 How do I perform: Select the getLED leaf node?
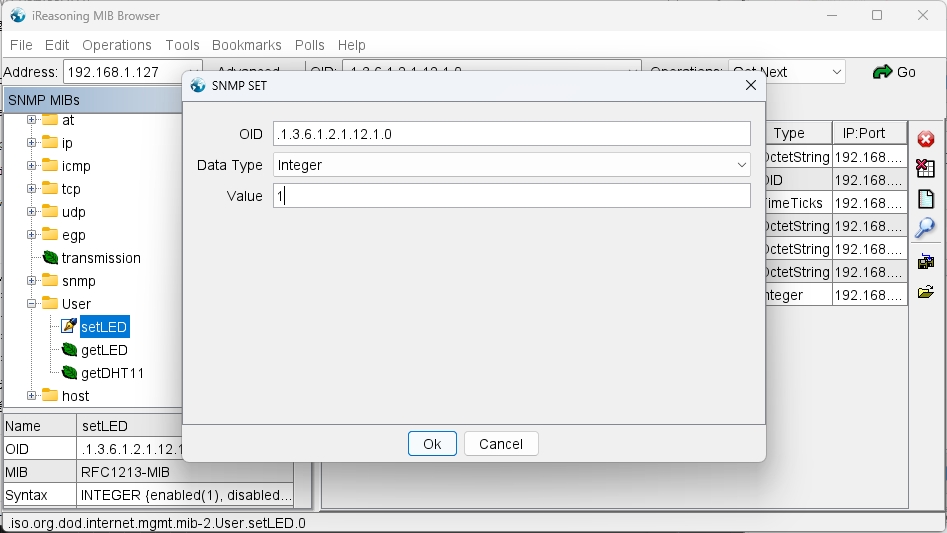pos(104,350)
